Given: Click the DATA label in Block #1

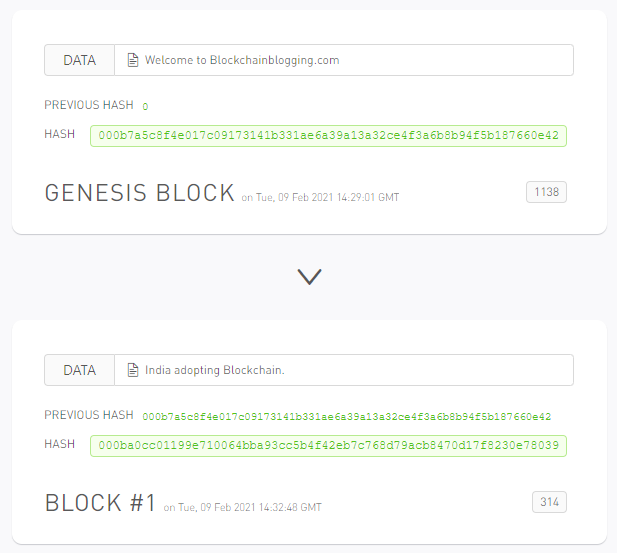Looking at the screenshot, I should [x=79, y=370].
